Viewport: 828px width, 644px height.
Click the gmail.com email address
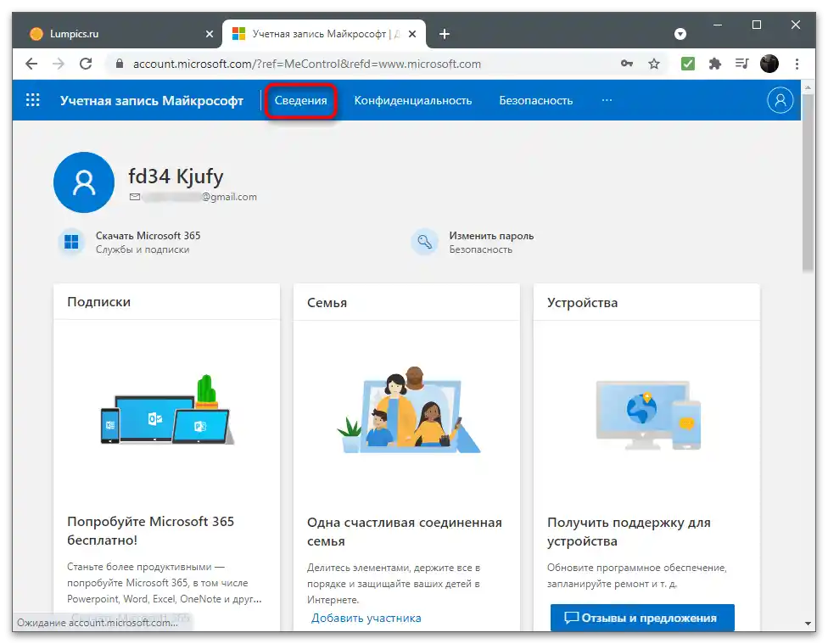pyautogui.click(x=199, y=197)
